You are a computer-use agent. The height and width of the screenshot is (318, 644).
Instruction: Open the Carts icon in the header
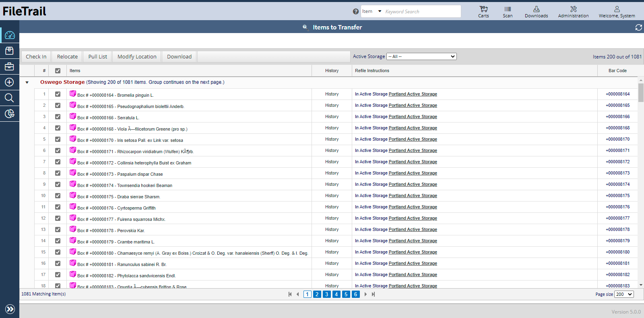pyautogui.click(x=483, y=11)
